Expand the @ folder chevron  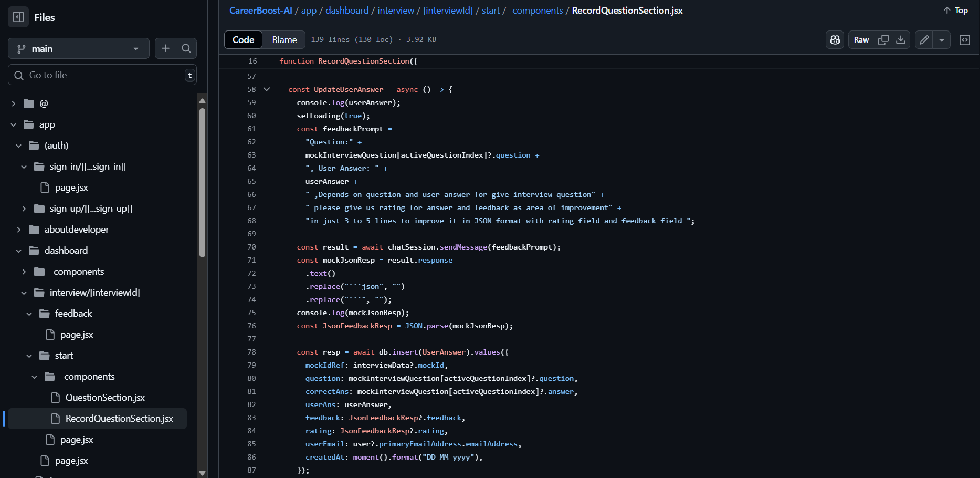click(x=14, y=103)
